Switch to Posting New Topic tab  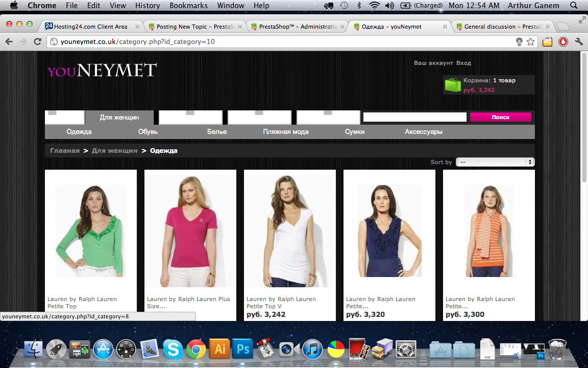point(195,27)
